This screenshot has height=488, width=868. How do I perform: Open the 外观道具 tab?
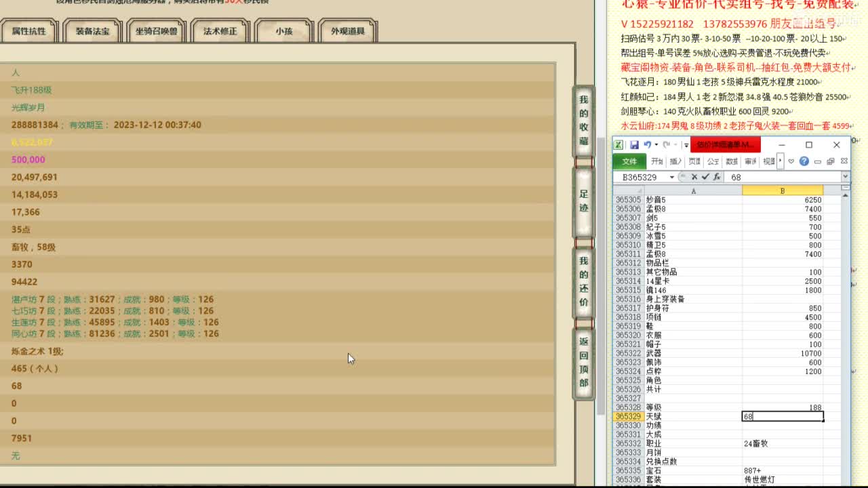(348, 31)
